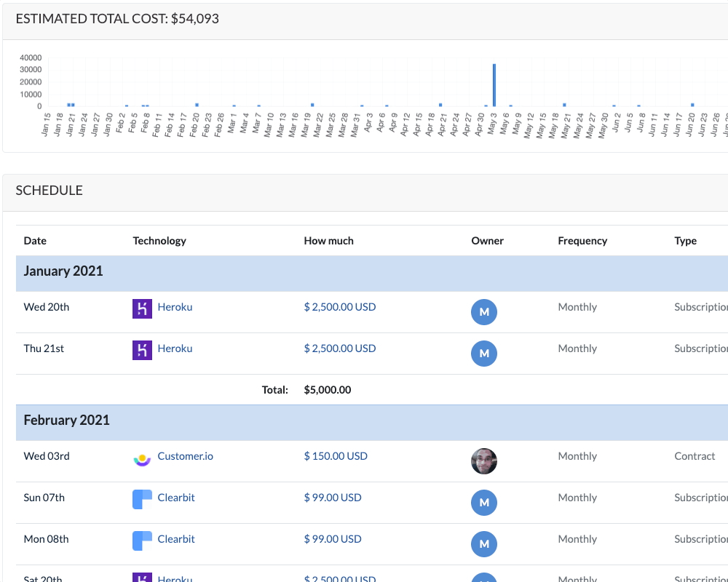Click the Clearbit logo in the Sun 07th row
This screenshot has height=582, width=728.
point(142,499)
